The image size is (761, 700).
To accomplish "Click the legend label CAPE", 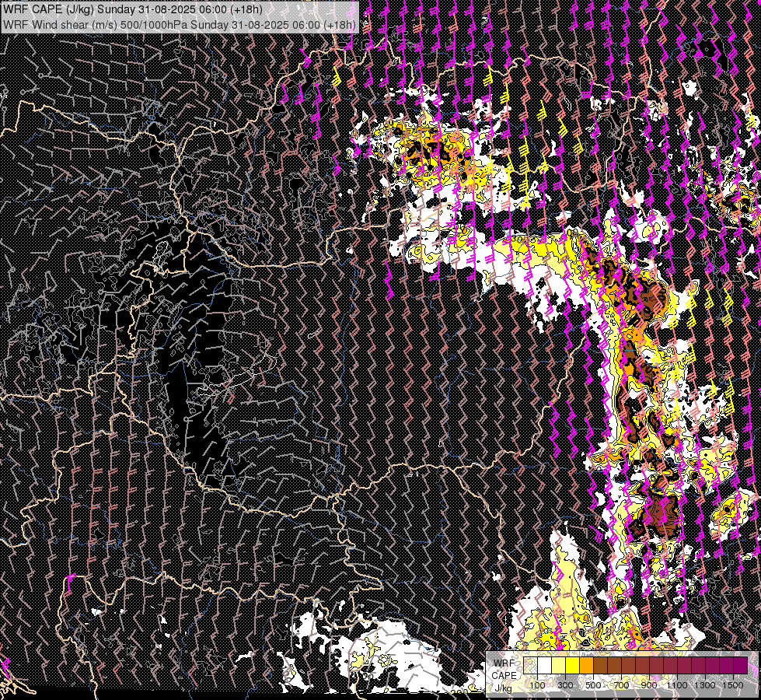I will 504,676.
